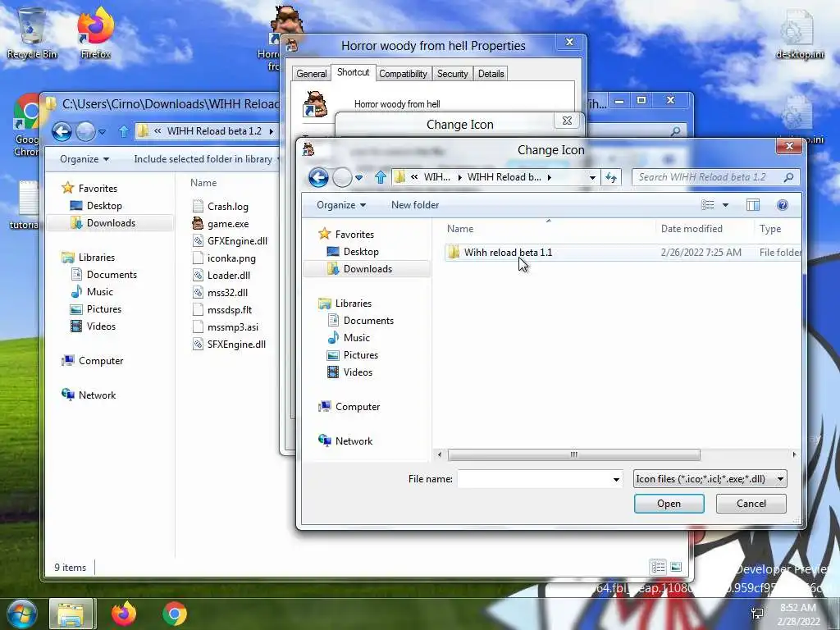Screen dimensions: 840x630
Task: Select game.exe in Explorer window
Action: (221, 224)
